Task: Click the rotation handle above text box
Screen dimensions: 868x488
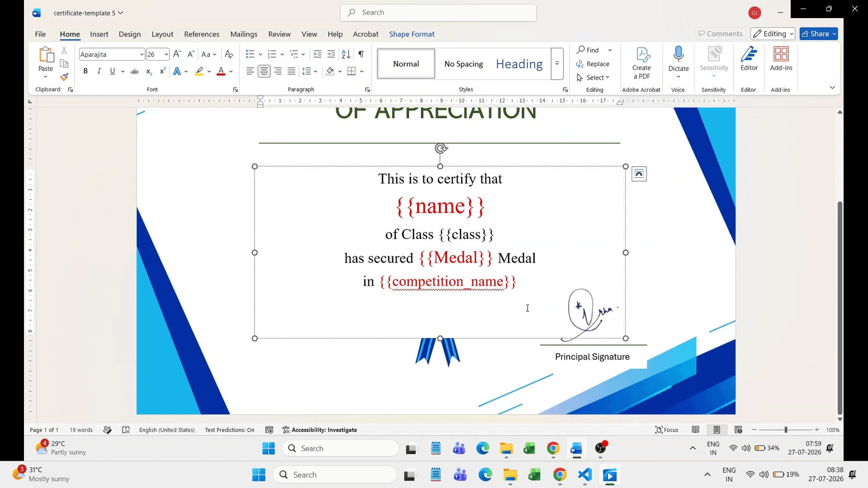Action: coord(441,148)
